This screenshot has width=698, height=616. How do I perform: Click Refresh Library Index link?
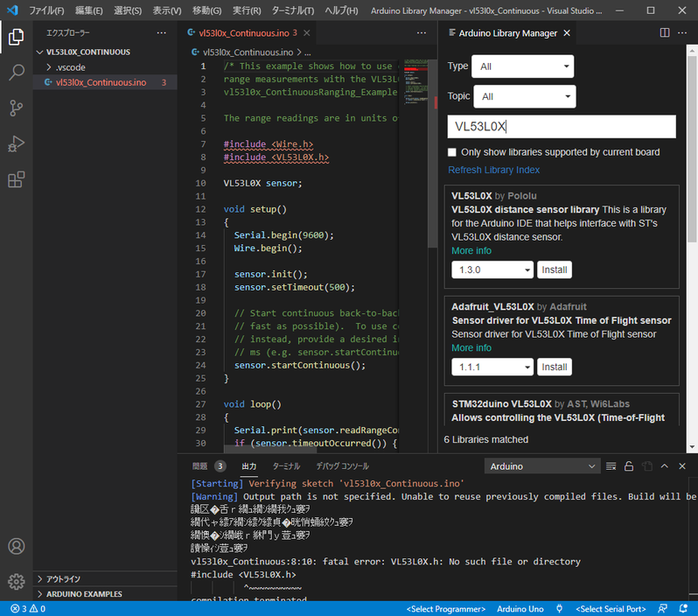coord(493,170)
